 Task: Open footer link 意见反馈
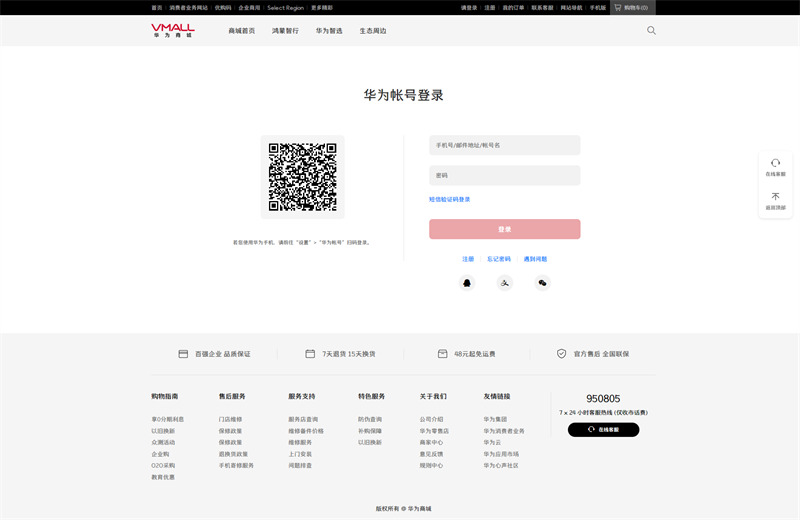[x=432, y=454]
